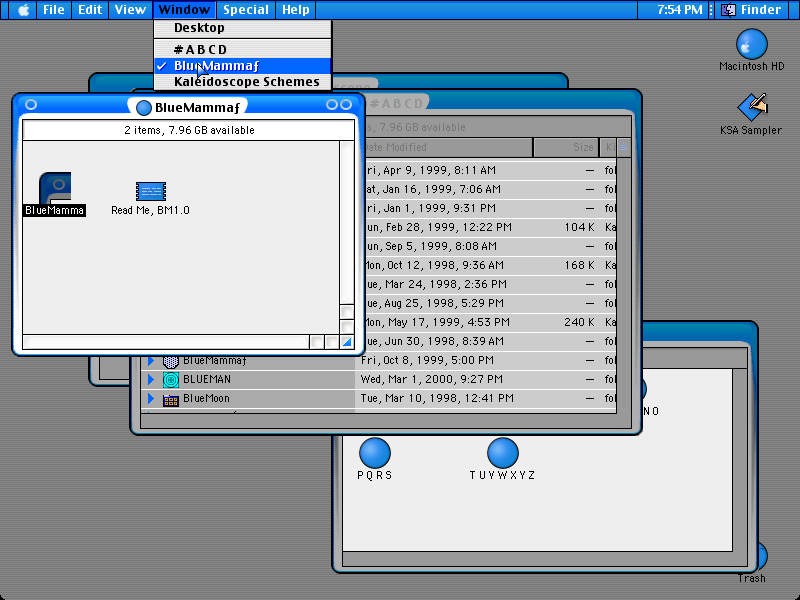Choose # A B C D from Window menu

pyautogui.click(x=243, y=49)
